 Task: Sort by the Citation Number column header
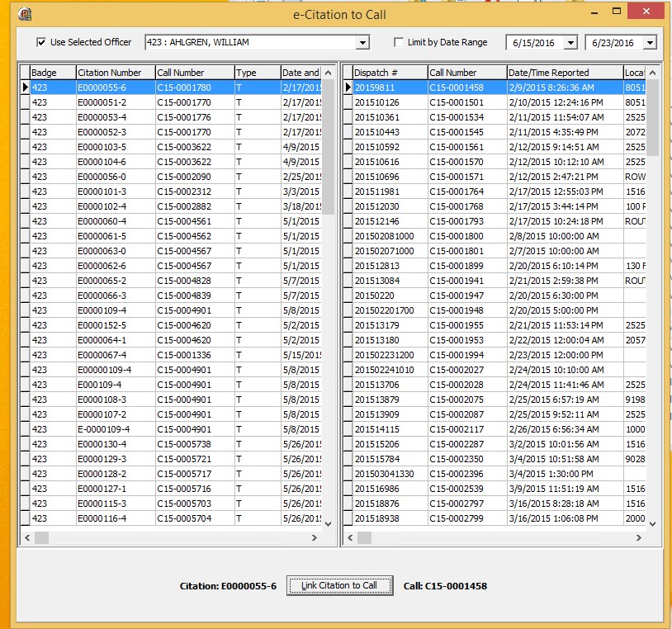coord(115,73)
